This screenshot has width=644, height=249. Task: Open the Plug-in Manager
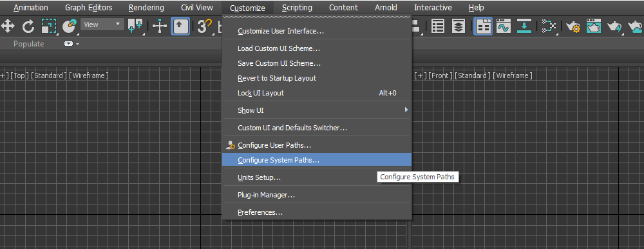pyautogui.click(x=317, y=195)
